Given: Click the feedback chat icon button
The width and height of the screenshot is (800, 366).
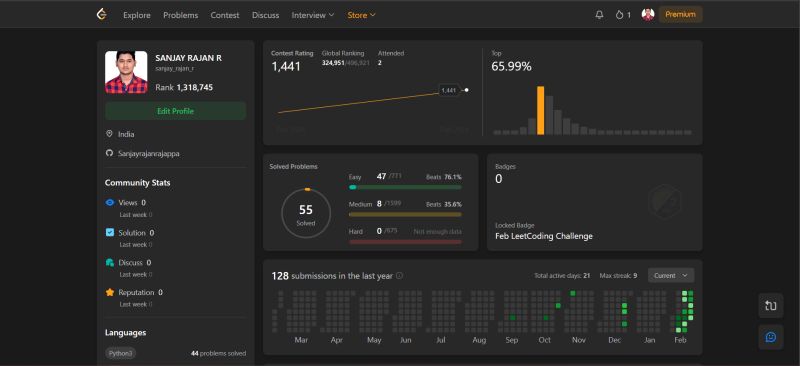Looking at the screenshot, I should (x=771, y=337).
